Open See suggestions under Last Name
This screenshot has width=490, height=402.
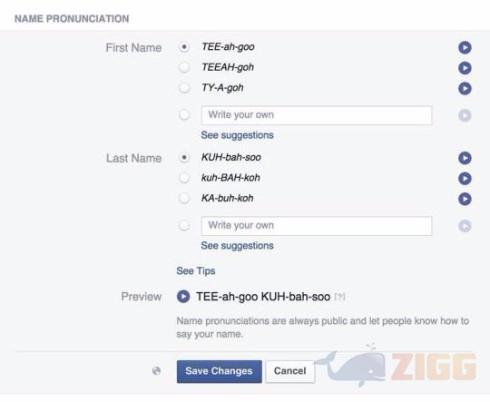pyautogui.click(x=237, y=246)
